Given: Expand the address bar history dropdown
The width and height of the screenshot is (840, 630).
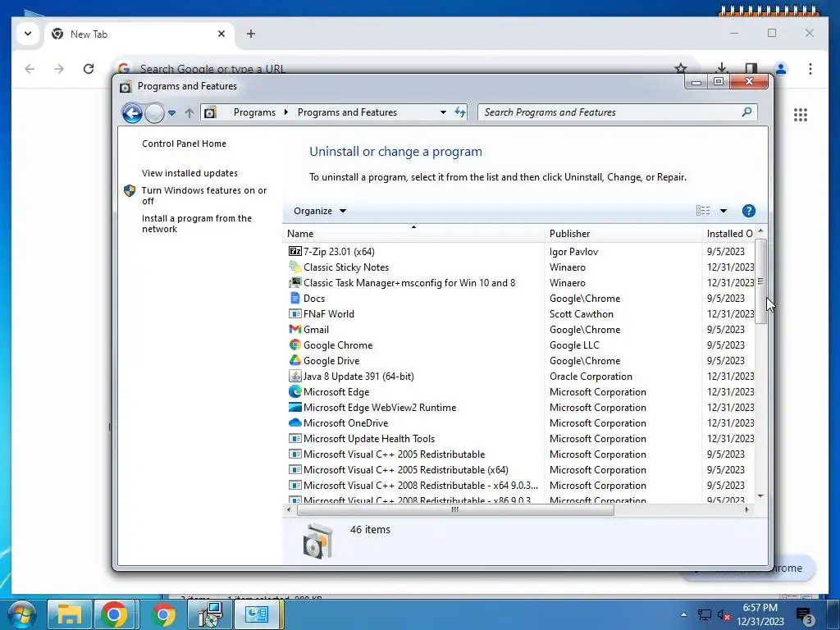Looking at the screenshot, I should coord(443,112).
